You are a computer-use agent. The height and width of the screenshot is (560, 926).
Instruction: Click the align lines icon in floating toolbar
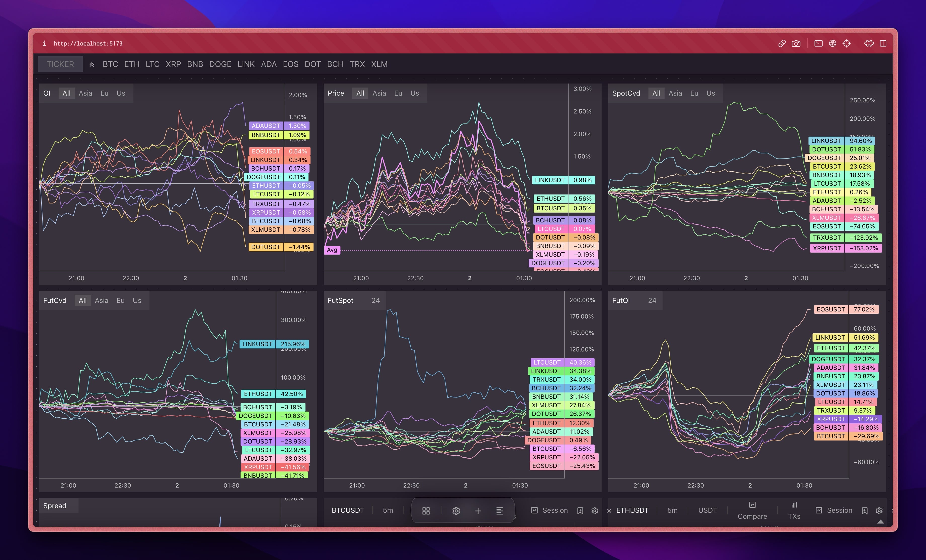[x=499, y=511]
